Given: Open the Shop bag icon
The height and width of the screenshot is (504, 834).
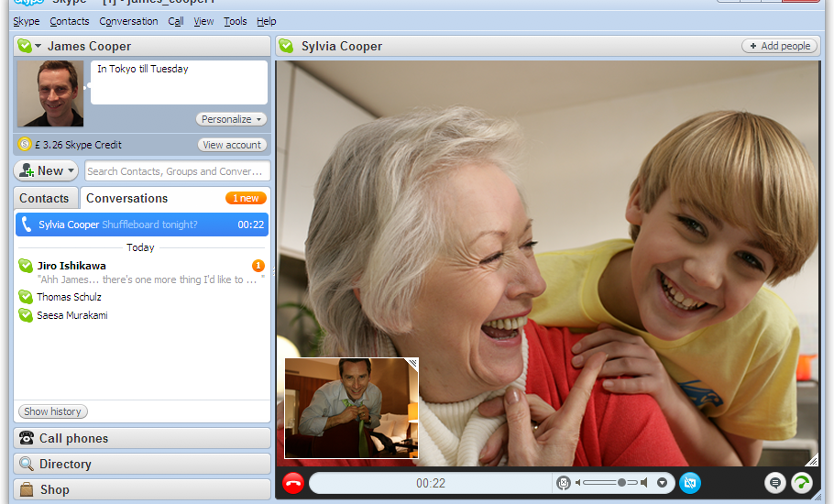Looking at the screenshot, I should coord(27,490).
